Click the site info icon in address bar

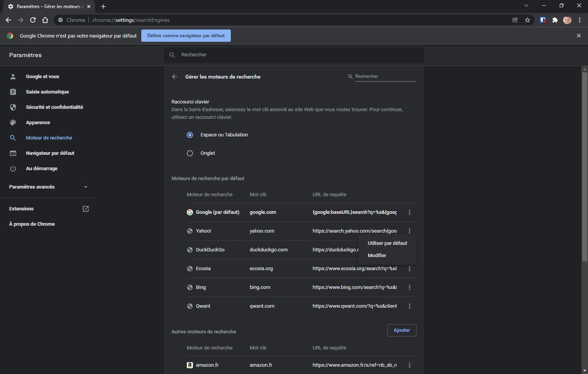point(60,20)
